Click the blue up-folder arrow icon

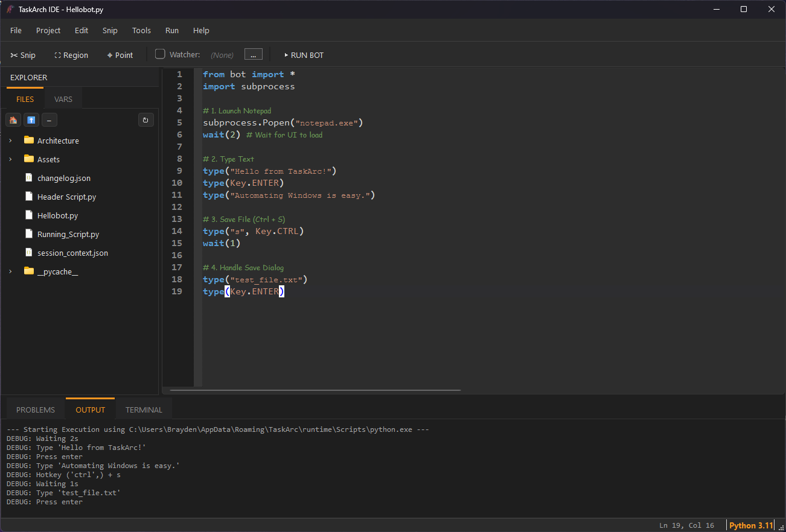coord(31,119)
